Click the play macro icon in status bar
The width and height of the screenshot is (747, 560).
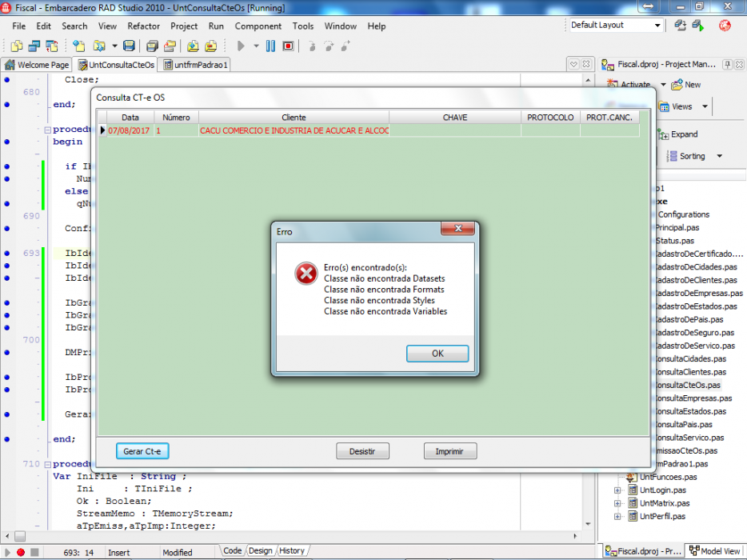click(x=7, y=552)
